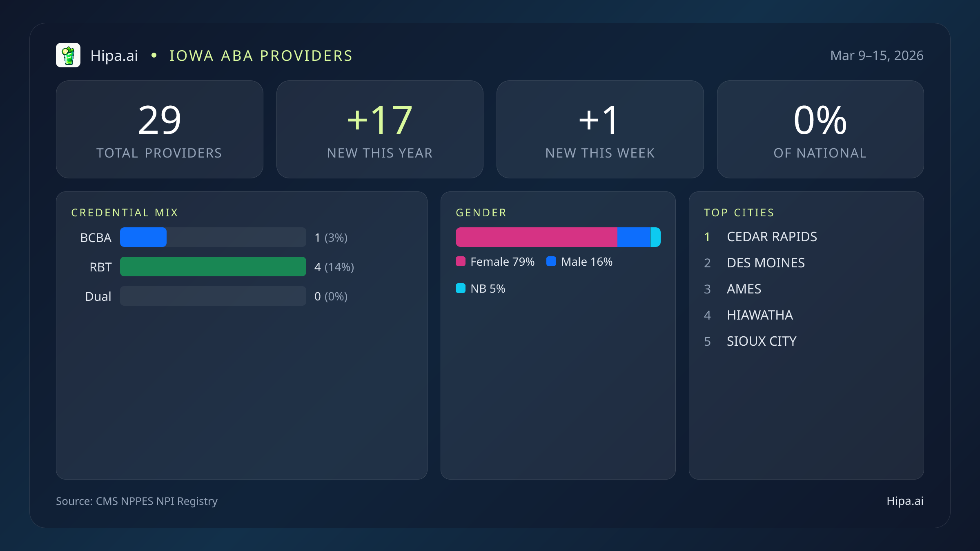Click the Hipa.ai footer link
This screenshot has width=980, height=551.
click(x=905, y=501)
